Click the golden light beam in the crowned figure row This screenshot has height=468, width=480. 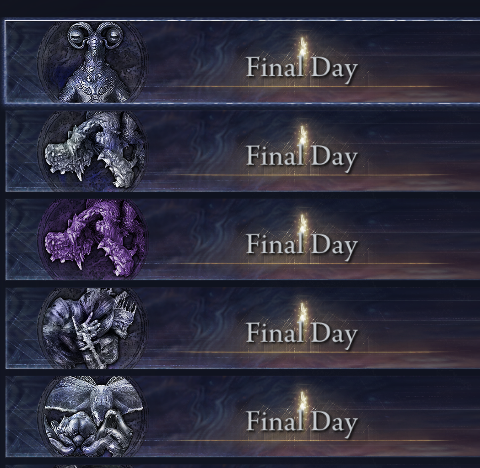click(x=302, y=314)
